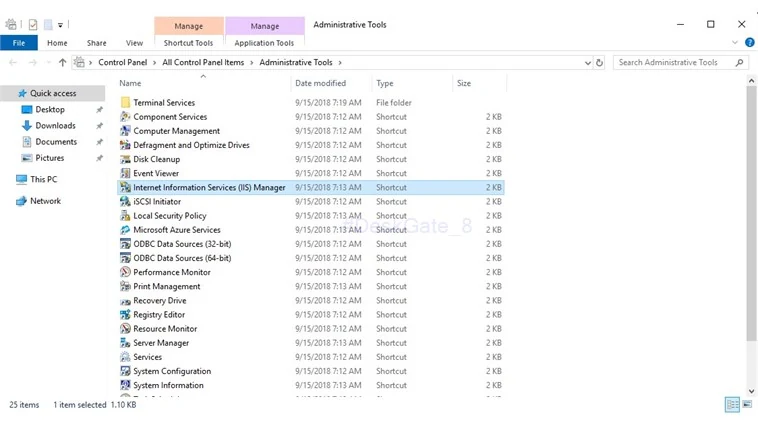Viewport: 758px width, 426px height.
Task: Sort by the Date modified column header
Action: (x=321, y=83)
